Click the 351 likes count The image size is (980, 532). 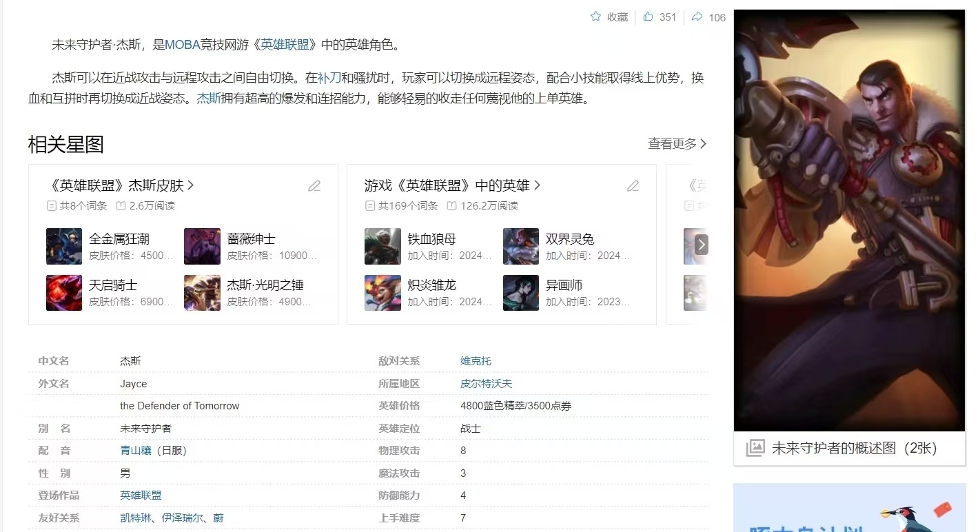pyautogui.click(x=668, y=17)
